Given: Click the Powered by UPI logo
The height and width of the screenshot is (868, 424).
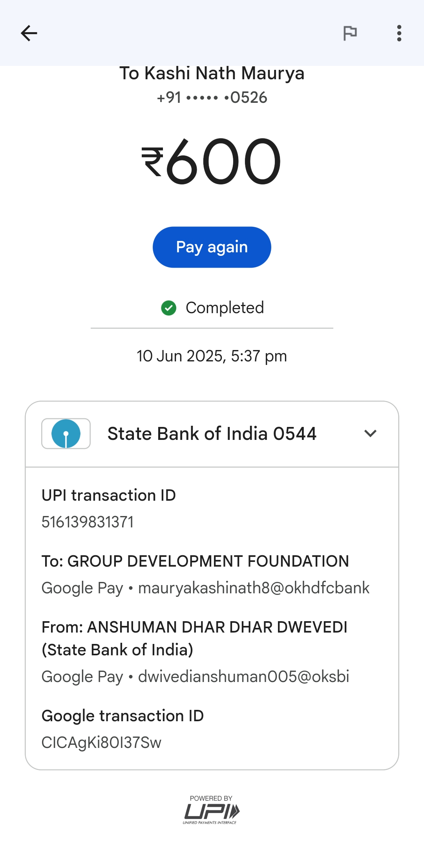Looking at the screenshot, I should click(211, 810).
